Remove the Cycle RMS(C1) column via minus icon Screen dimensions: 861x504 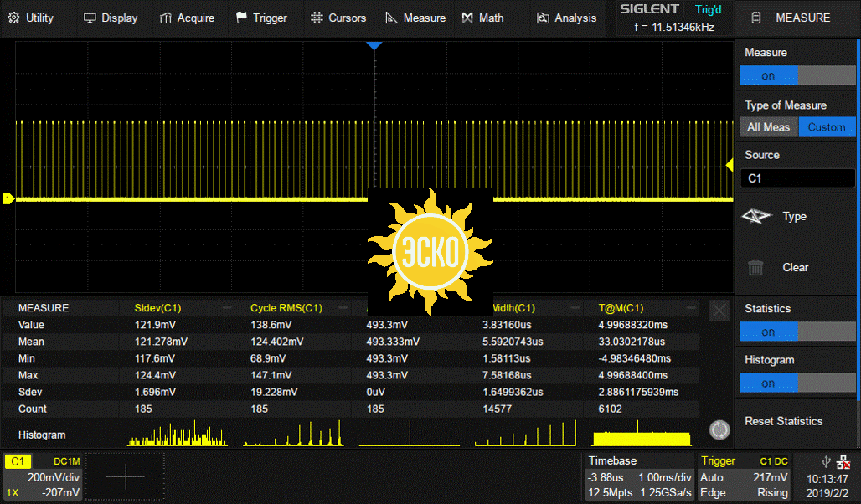point(343,308)
